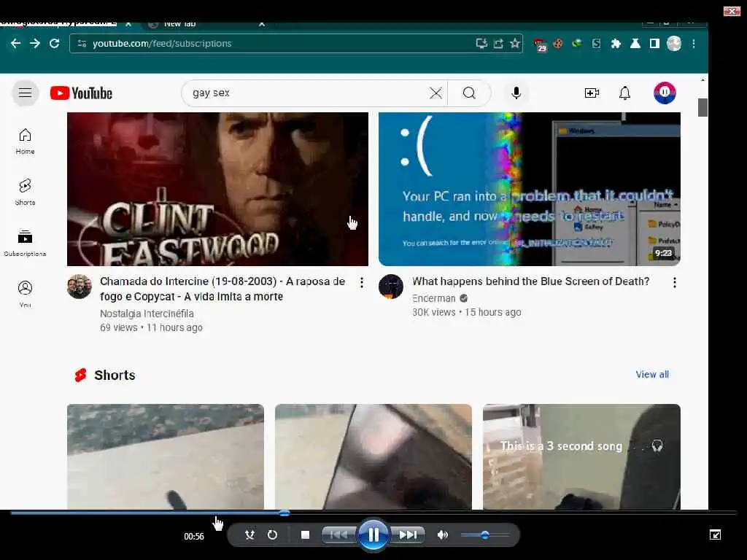Open the Chamada do Intercine video title
The image size is (747, 560).
pos(222,289)
